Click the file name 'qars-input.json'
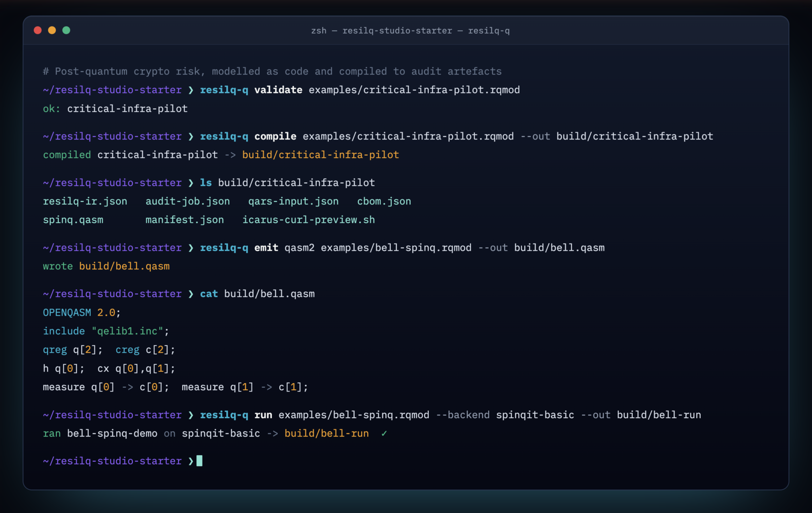Screen dimensions: 812x513 click(x=293, y=201)
